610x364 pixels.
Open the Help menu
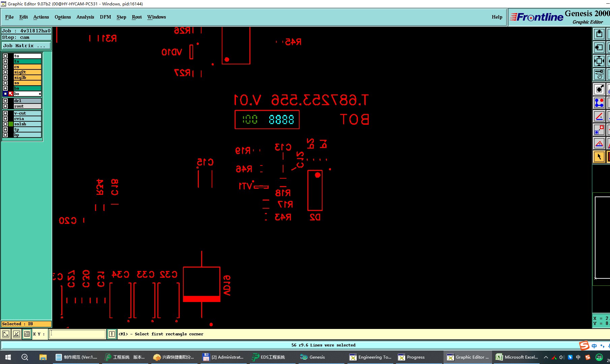(x=497, y=17)
